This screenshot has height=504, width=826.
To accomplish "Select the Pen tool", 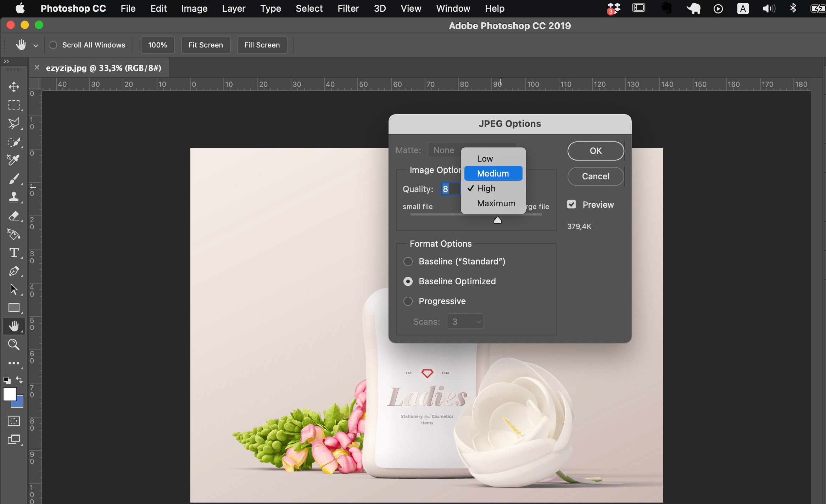I will pyautogui.click(x=14, y=271).
